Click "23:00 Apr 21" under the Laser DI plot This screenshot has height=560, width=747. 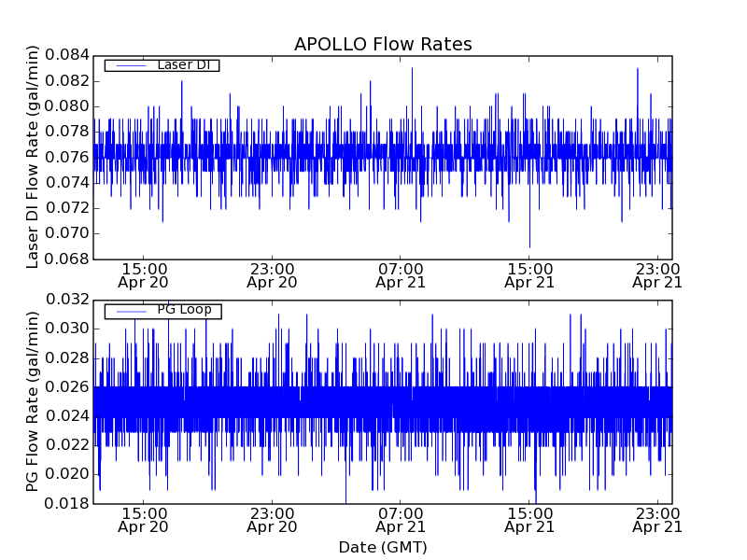pyautogui.click(x=657, y=275)
